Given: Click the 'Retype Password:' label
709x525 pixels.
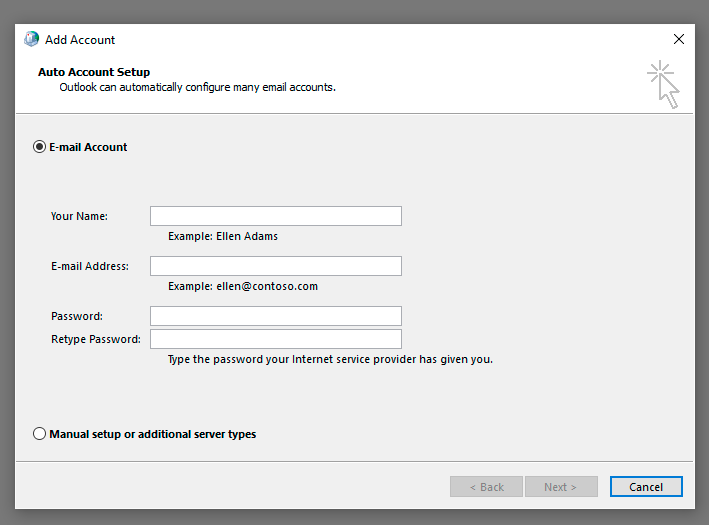Looking at the screenshot, I should click(x=96, y=339).
